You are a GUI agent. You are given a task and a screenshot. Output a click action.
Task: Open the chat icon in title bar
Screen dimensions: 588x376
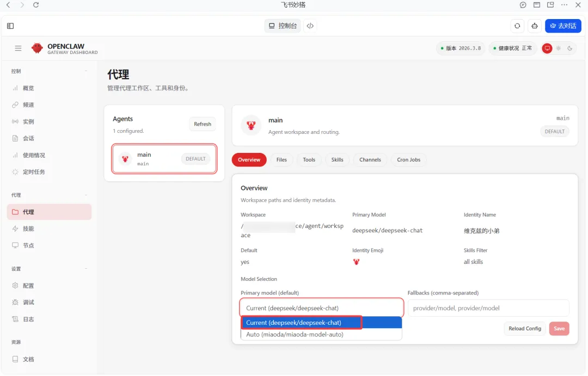[x=523, y=5]
